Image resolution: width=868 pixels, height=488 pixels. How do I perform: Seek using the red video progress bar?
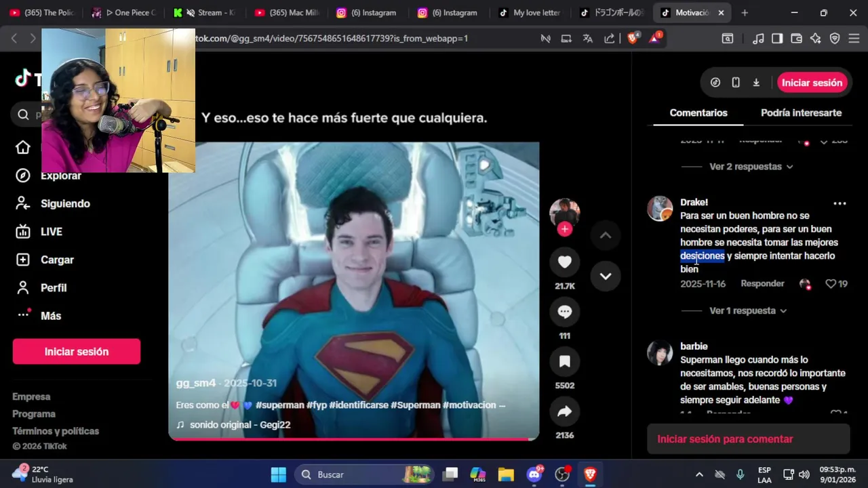tap(353, 439)
